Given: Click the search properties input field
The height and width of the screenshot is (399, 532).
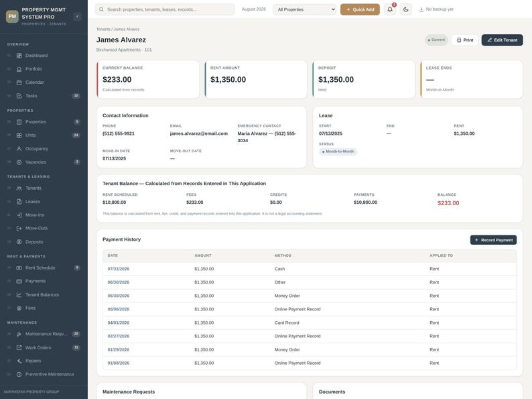Looking at the screenshot, I should point(165,9).
